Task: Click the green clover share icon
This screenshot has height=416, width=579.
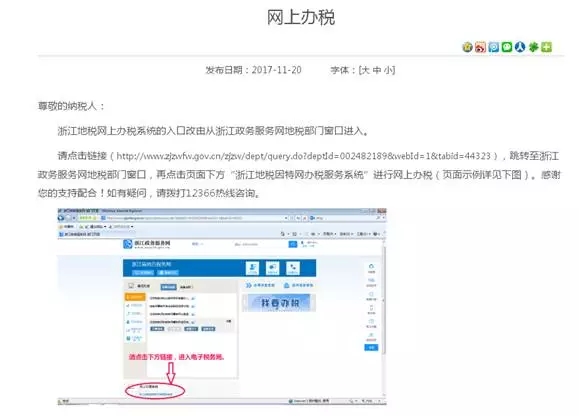Action: (x=533, y=47)
